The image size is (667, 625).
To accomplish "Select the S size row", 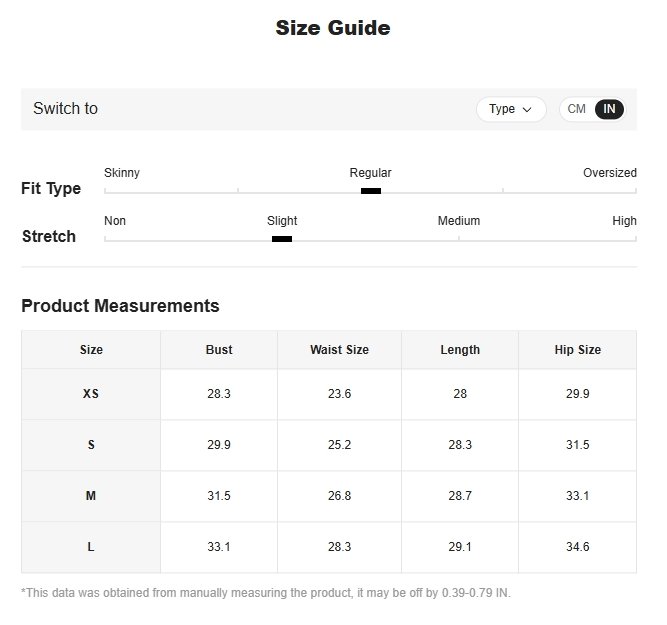I will pos(91,445).
